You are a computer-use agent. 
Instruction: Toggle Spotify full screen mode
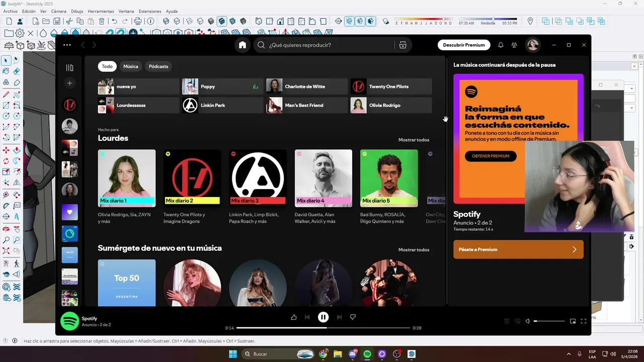584,321
